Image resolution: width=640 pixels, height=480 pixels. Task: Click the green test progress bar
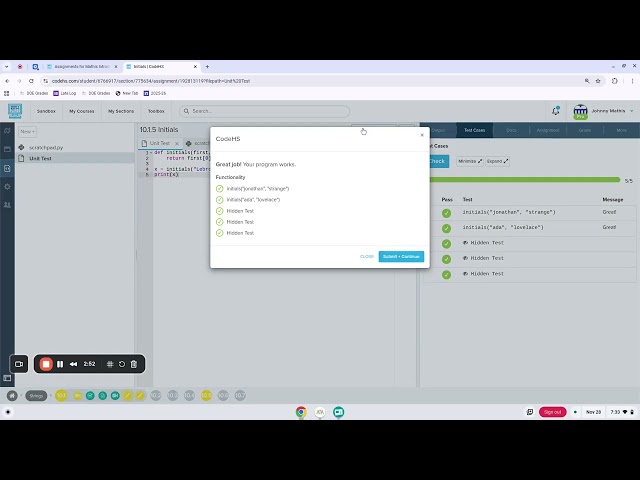click(x=524, y=180)
